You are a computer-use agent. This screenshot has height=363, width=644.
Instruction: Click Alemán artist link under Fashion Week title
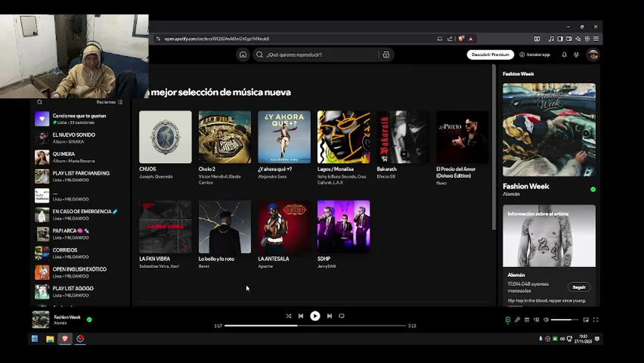point(511,194)
